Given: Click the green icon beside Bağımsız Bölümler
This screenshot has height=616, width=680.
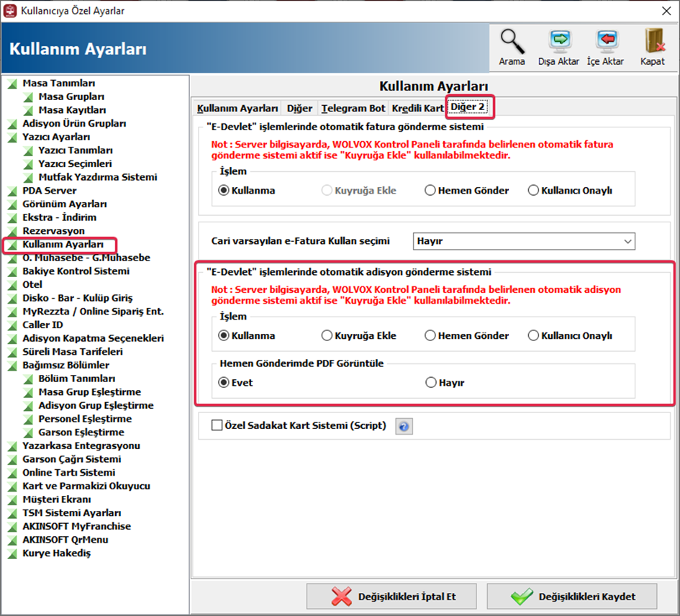Looking at the screenshot, I should coord(12,366).
